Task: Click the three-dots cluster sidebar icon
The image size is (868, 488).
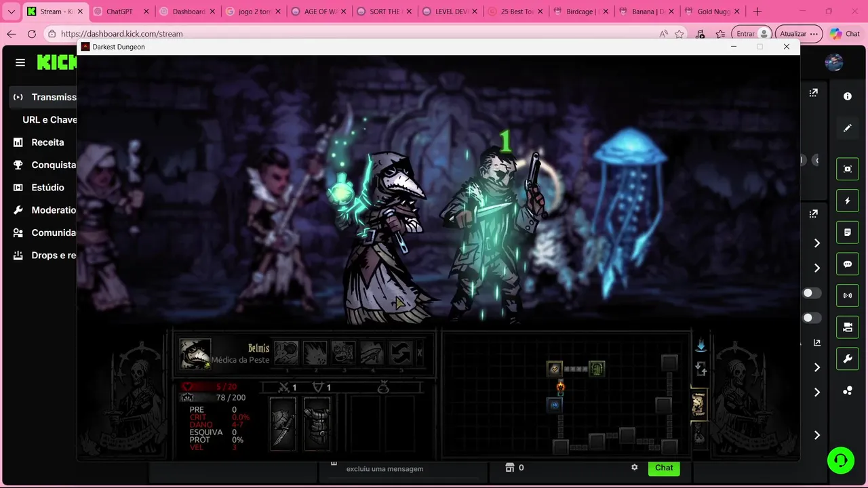Action: click(847, 390)
